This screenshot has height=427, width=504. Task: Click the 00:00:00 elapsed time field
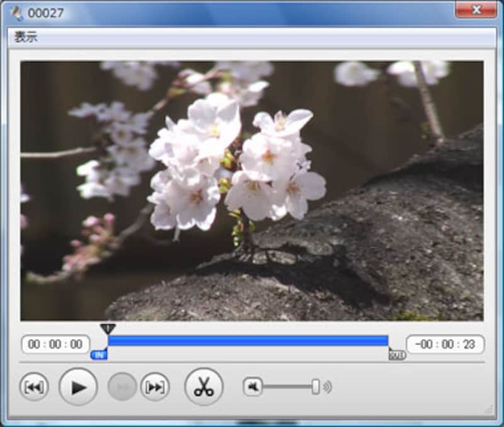55,344
